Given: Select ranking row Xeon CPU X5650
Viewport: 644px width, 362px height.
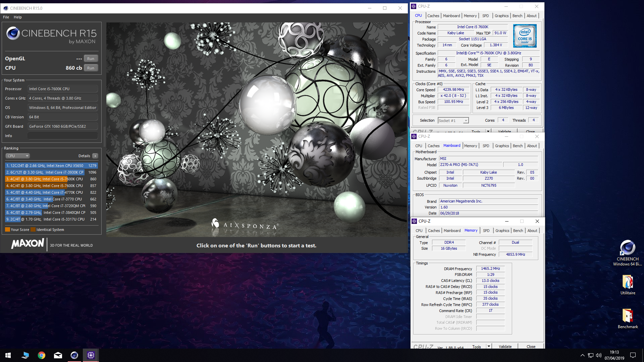Looking at the screenshot, I should click(x=51, y=166).
